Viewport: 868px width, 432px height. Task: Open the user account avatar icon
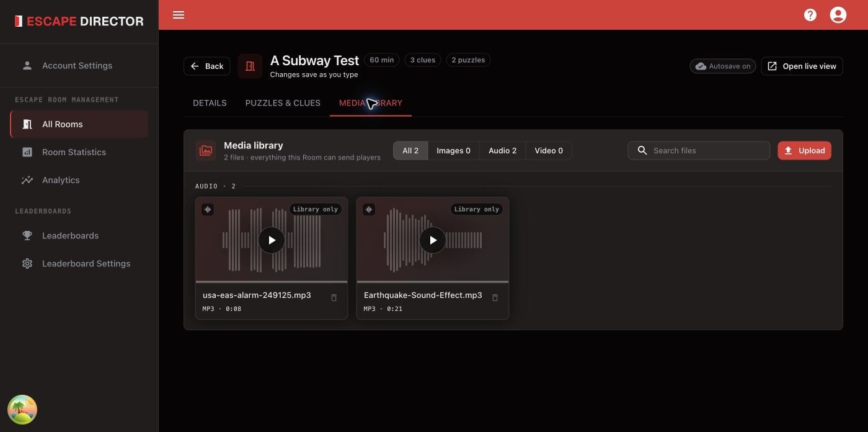(838, 15)
